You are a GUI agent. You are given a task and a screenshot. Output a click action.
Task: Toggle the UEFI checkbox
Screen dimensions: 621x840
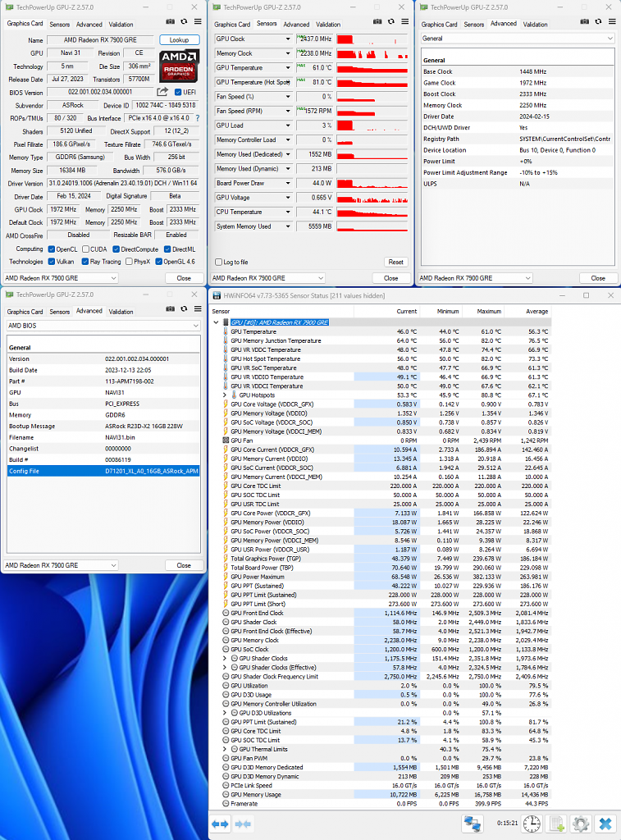click(178, 92)
